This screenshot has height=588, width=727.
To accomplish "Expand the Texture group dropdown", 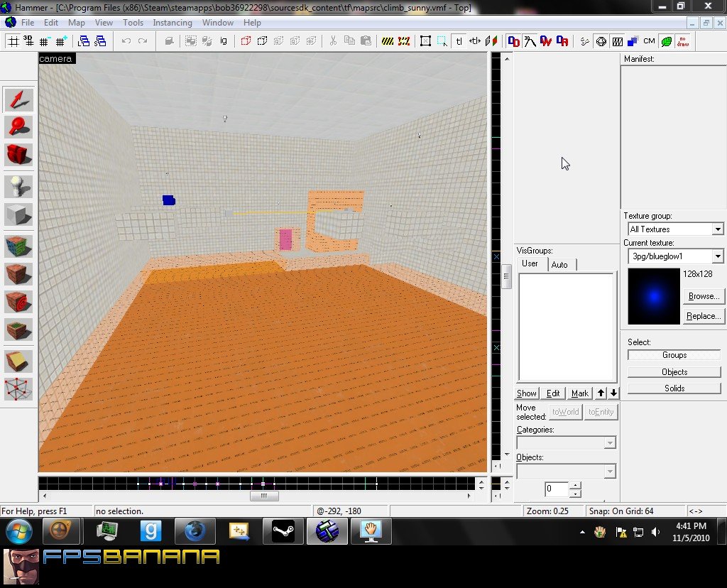I will (717, 229).
